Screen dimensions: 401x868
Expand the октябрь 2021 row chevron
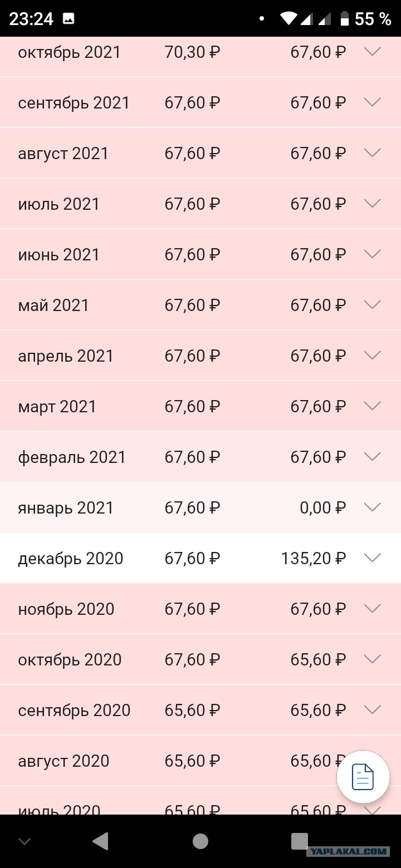pos(372,51)
